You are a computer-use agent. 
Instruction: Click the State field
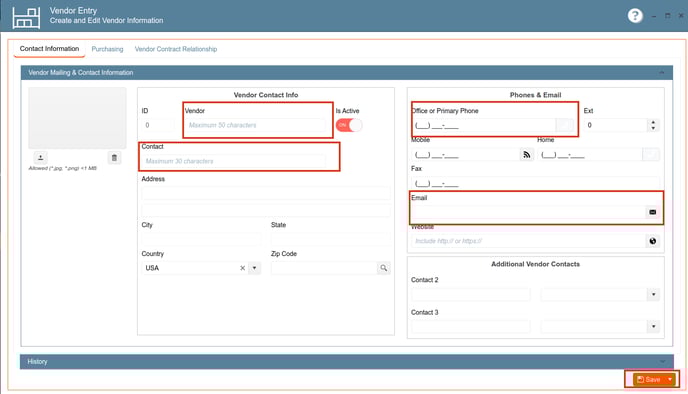coord(330,239)
